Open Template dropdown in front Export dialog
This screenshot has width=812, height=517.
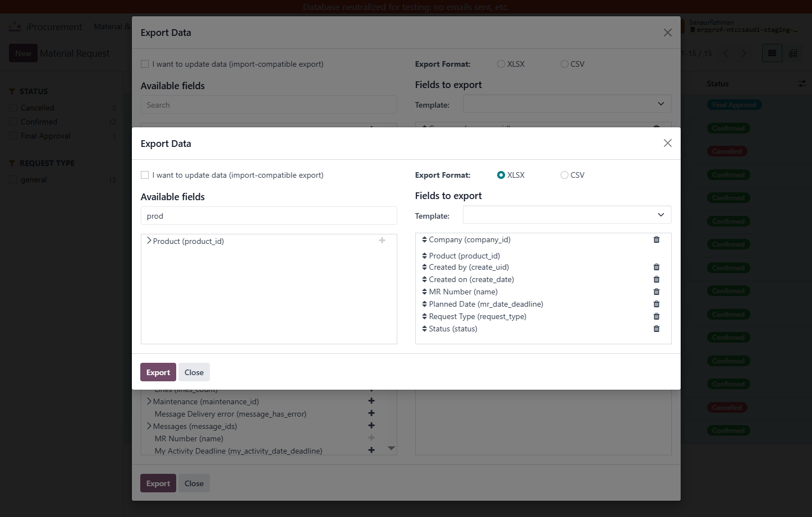point(567,215)
